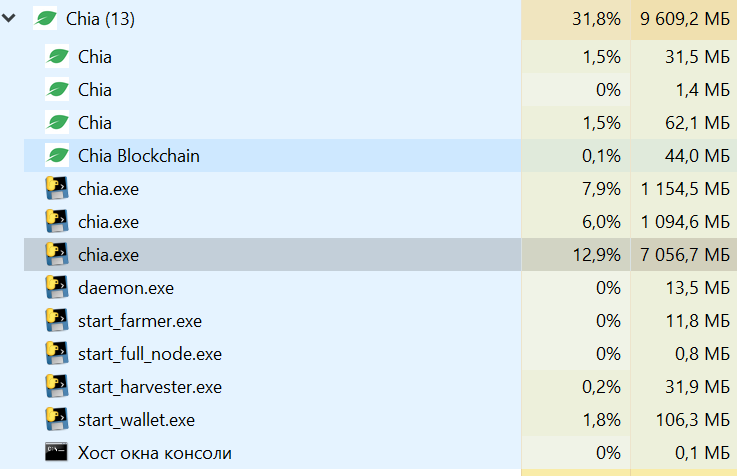The width and height of the screenshot is (737, 476).
Task: Click the start_wallet.exe icon
Action: [x=56, y=420]
